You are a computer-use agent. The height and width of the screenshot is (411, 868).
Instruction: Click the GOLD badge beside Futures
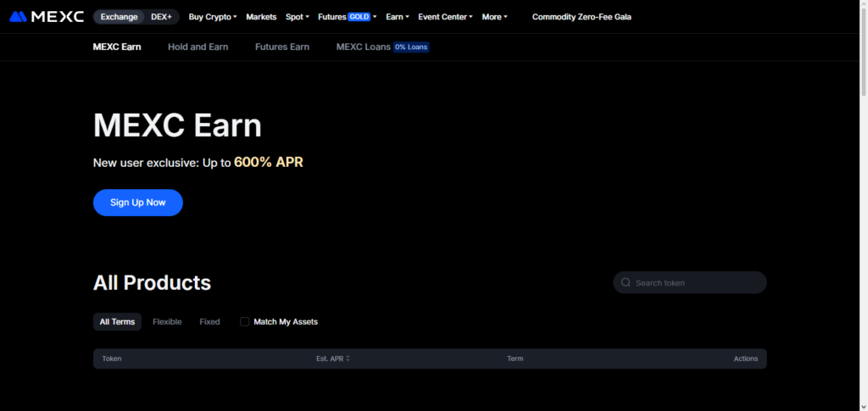click(359, 17)
